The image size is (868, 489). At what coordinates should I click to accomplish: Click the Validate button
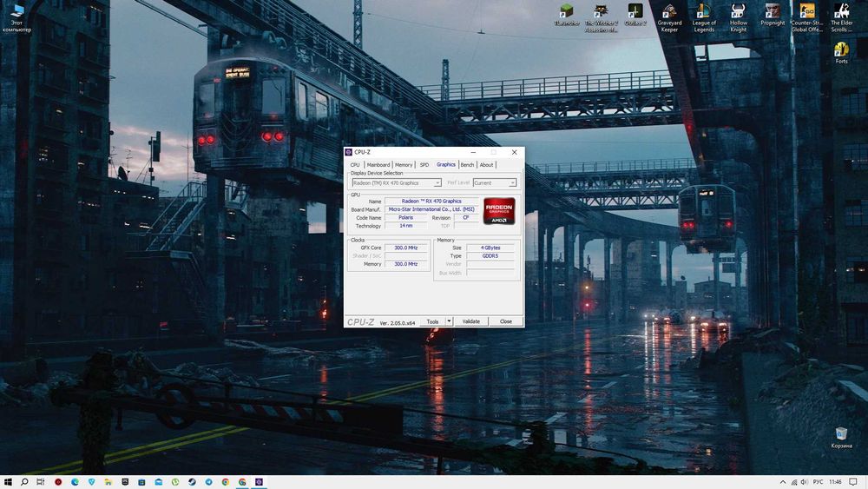(471, 321)
